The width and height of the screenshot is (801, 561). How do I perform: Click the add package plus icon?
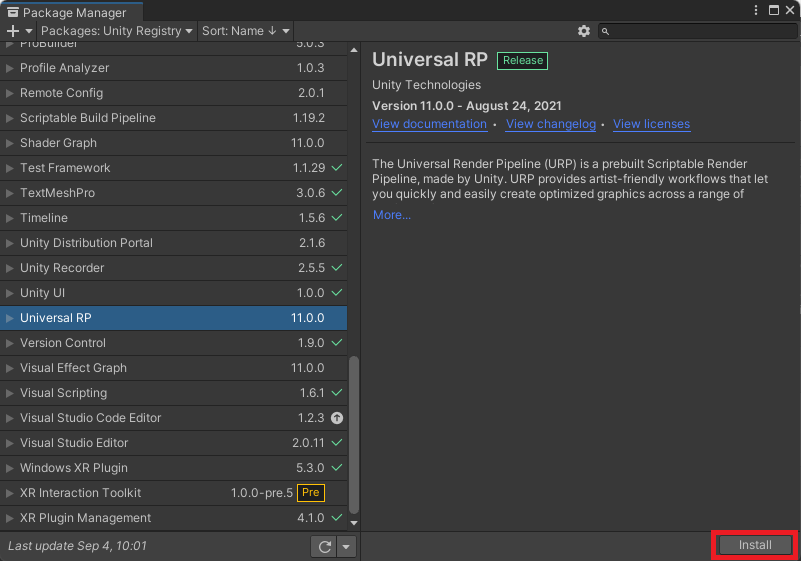(x=13, y=31)
